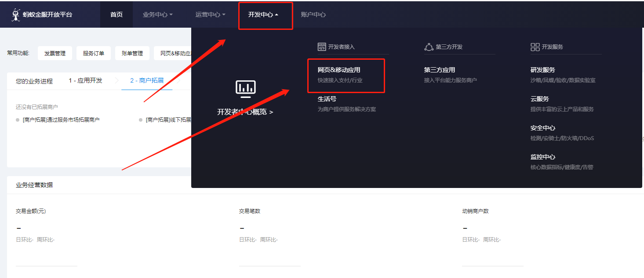
Task: Click the 开发者接入 section heading
Action: (341, 47)
